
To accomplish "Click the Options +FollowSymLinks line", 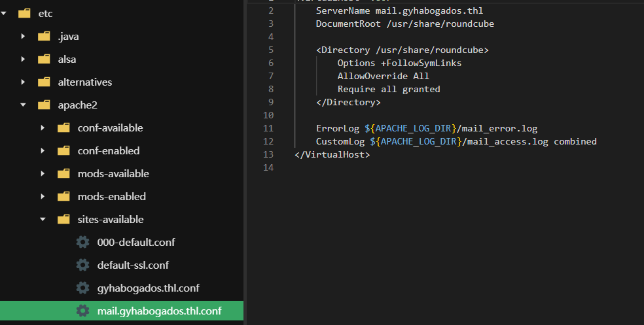I will (x=399, y=63).
